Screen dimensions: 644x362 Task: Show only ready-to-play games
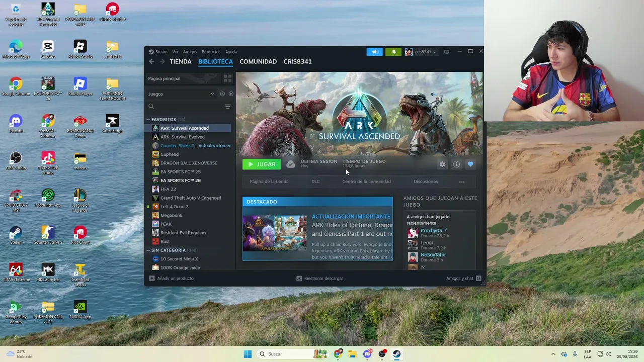point(231,94)
